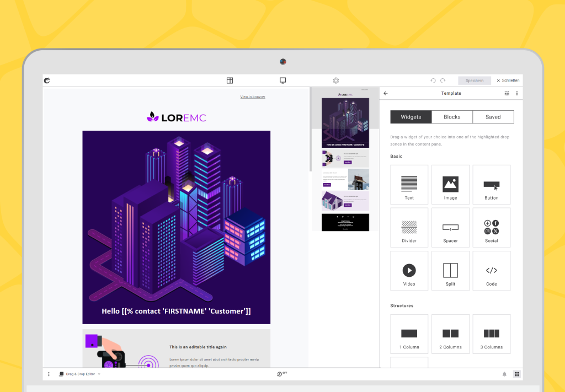The image size is (565, 392).
Task: Select the Split widget
Action: (x=450, y=271)
